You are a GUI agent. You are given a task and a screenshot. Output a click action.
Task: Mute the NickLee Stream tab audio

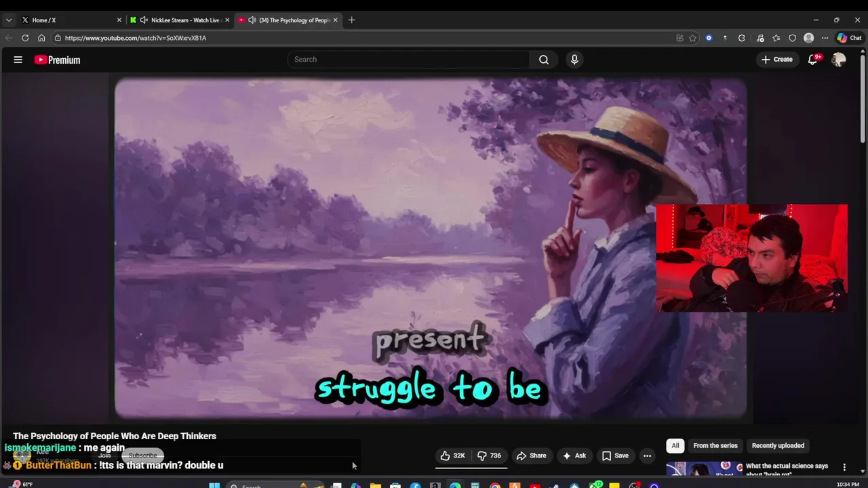144,20
